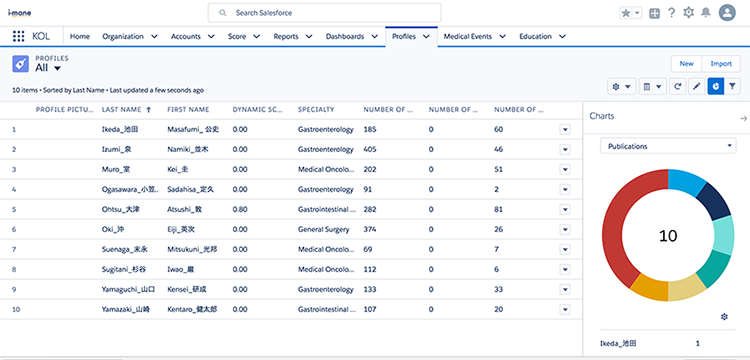Toggle the Charts panel button

click(x=716, y=87)
